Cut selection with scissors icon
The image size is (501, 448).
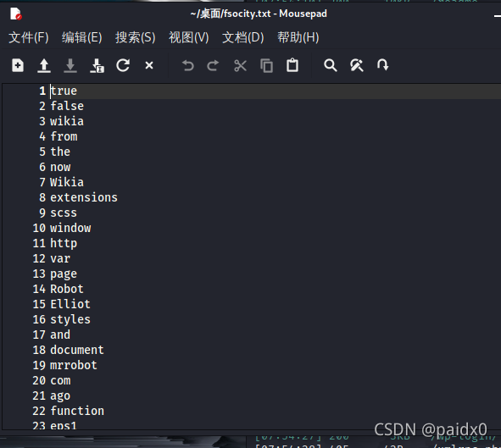coord(240,66)
